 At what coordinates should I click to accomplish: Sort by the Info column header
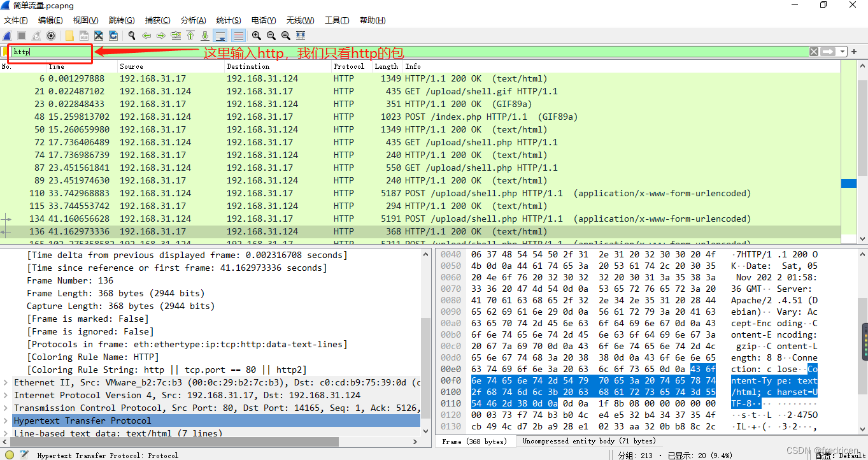[x=621, y=66]
